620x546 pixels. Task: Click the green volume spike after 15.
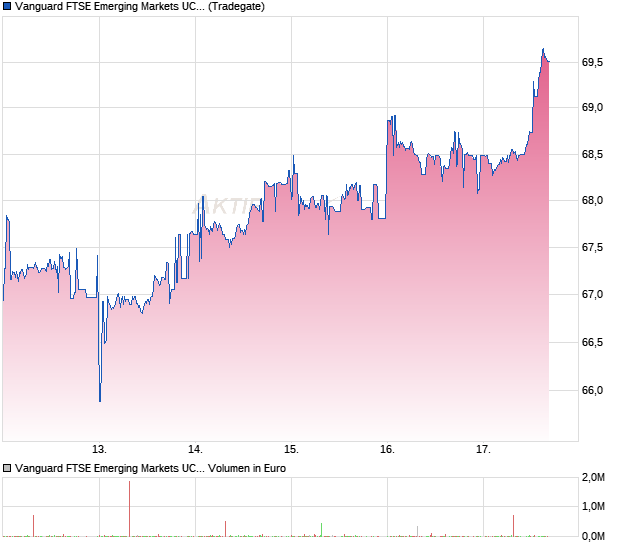click(x=321, y=530)
